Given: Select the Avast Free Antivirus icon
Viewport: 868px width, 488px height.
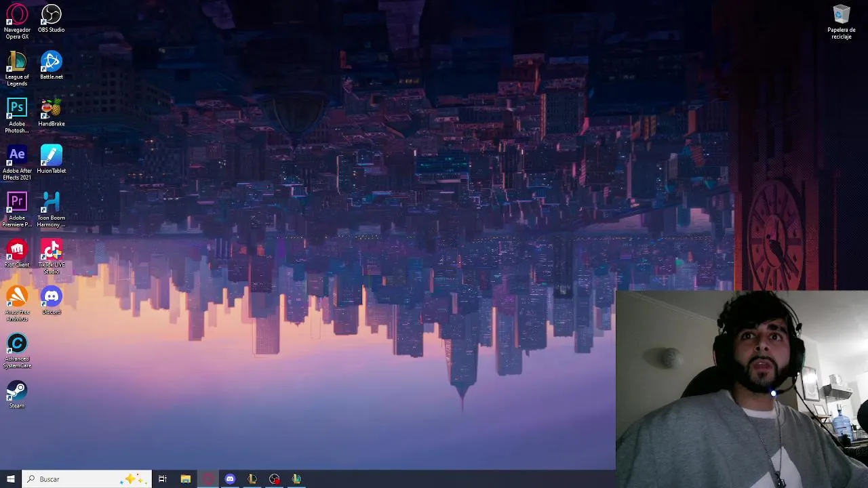Looking at the screenshot, I should [17, 303].
